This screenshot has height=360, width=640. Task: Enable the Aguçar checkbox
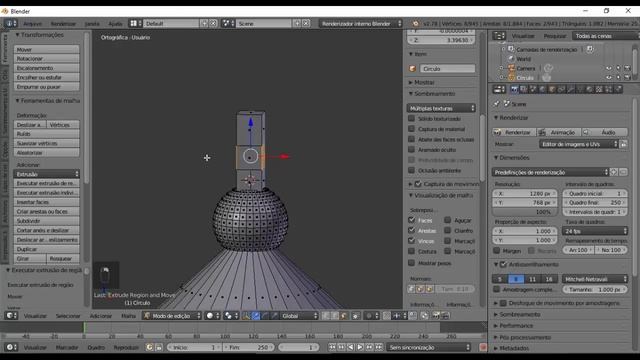[x=448, y=220]
